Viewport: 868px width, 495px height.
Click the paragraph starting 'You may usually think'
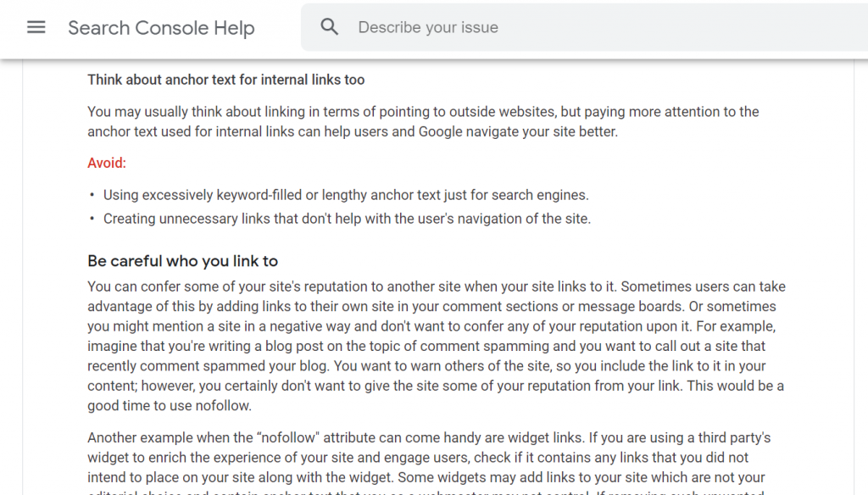coord(423,112)
